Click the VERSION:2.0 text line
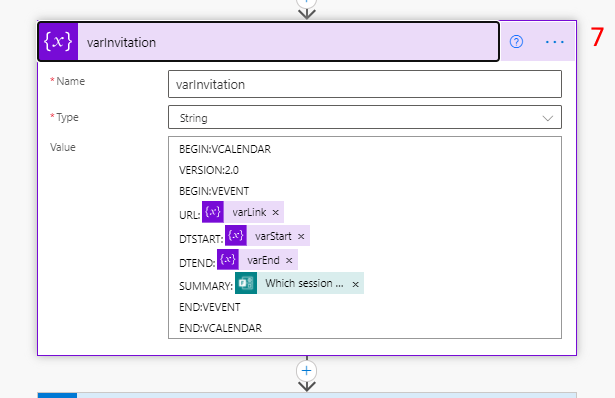The image size is (615, 398). pos(209,170)
